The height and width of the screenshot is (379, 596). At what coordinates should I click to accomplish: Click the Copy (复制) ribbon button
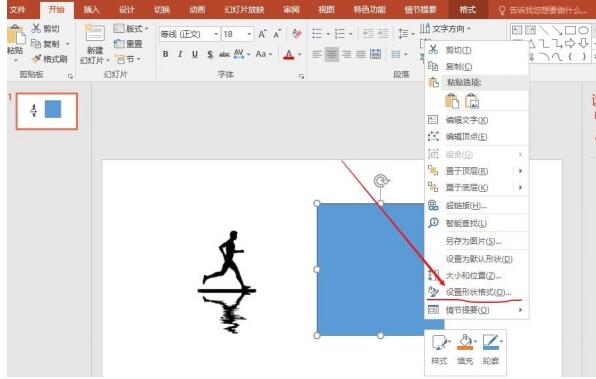pyautogui.click(x=46, y=44)
